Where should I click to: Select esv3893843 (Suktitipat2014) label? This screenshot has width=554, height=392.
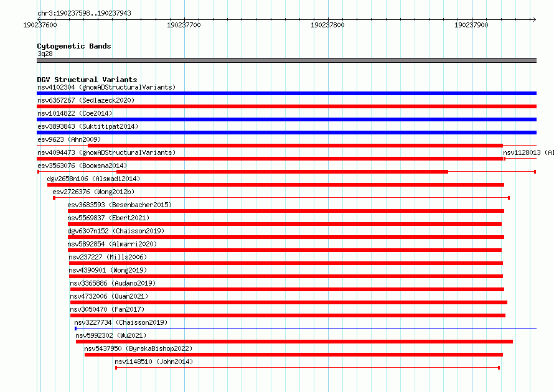pos(88,126)
